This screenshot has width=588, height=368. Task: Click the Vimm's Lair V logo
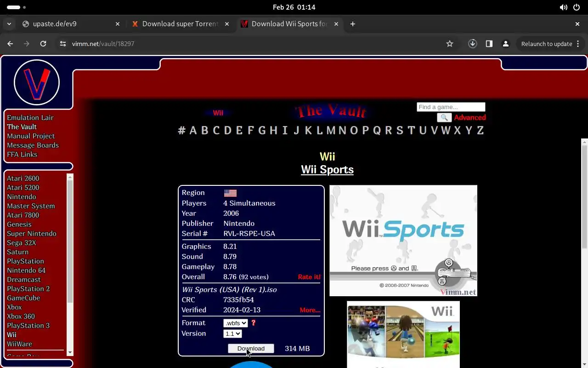(x=37, y=82)
